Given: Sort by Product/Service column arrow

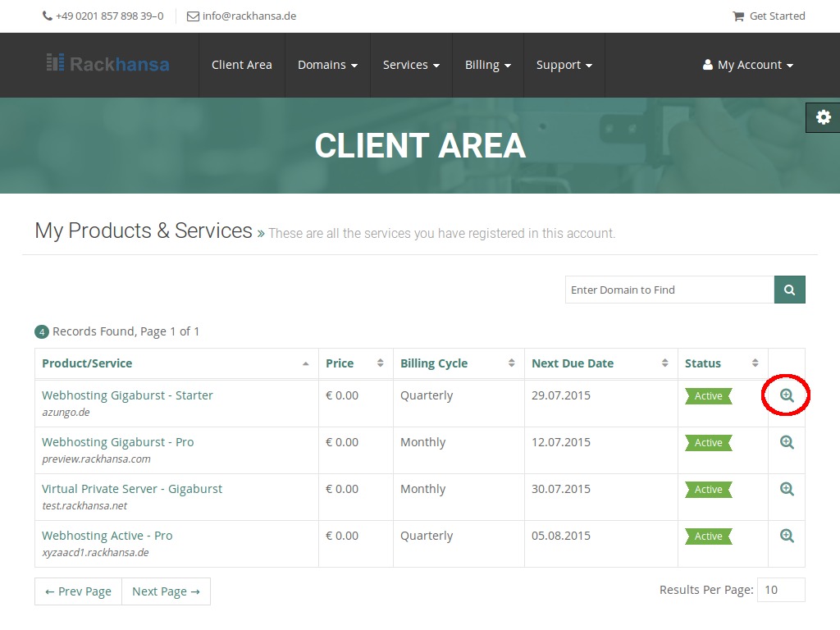Looking at the screenshot, I should tap(305, 363).
